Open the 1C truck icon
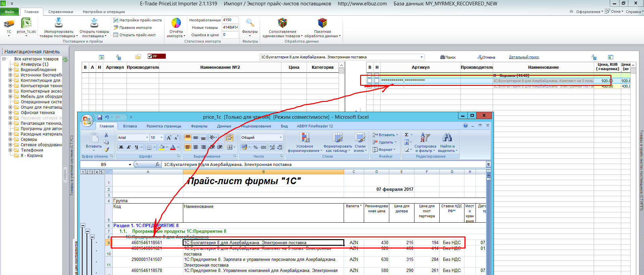The height and width of the screenshot is (275, 644). [x=9, y=23]
